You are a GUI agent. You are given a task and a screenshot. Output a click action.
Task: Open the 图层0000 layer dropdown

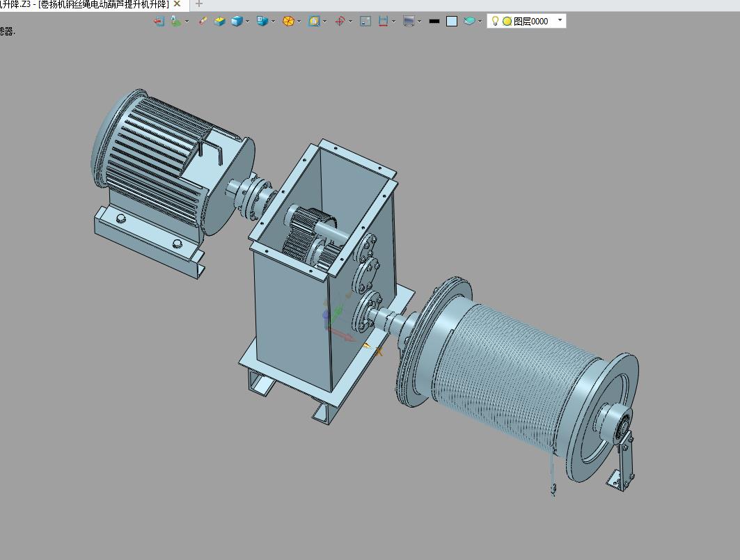pos(560,20)
